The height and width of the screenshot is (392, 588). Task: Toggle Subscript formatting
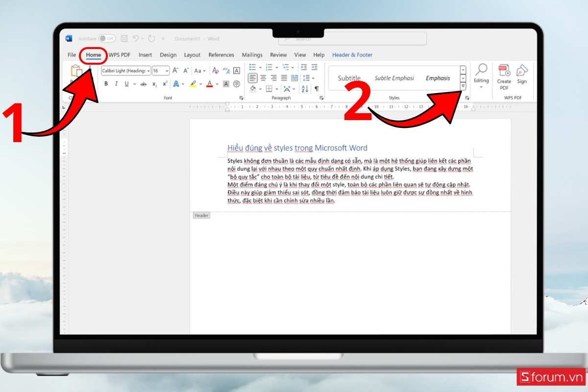[154, 84]
